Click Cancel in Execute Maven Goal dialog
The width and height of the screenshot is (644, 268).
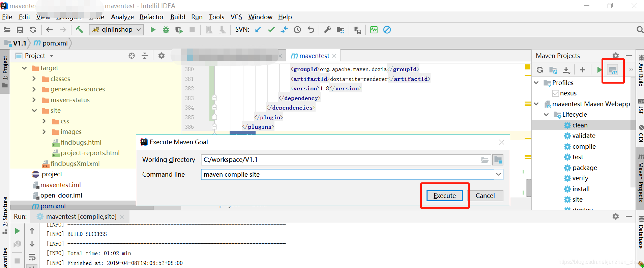tap(485, 196)
